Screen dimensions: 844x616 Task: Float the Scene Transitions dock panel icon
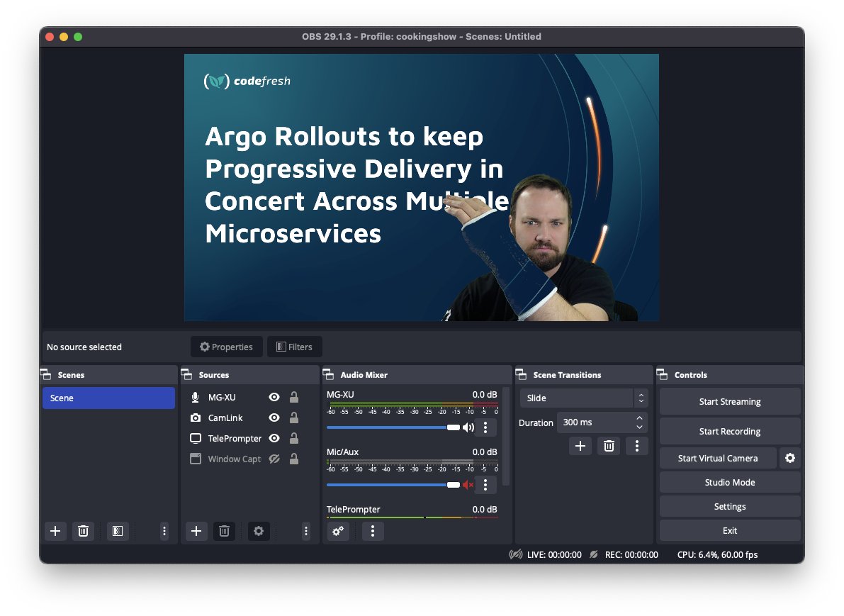(521, 375)
